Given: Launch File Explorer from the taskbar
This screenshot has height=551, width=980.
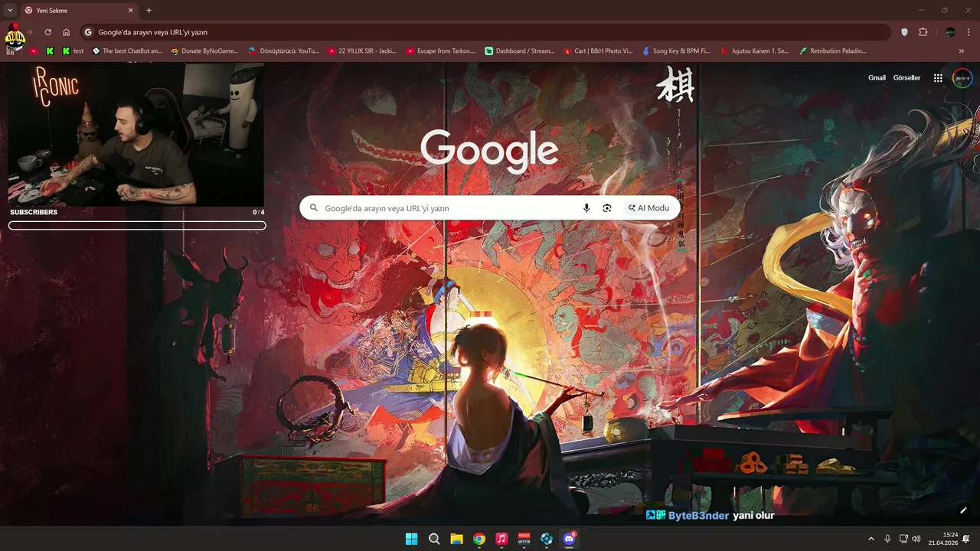Looking at the screenshot, I should 456,539.
